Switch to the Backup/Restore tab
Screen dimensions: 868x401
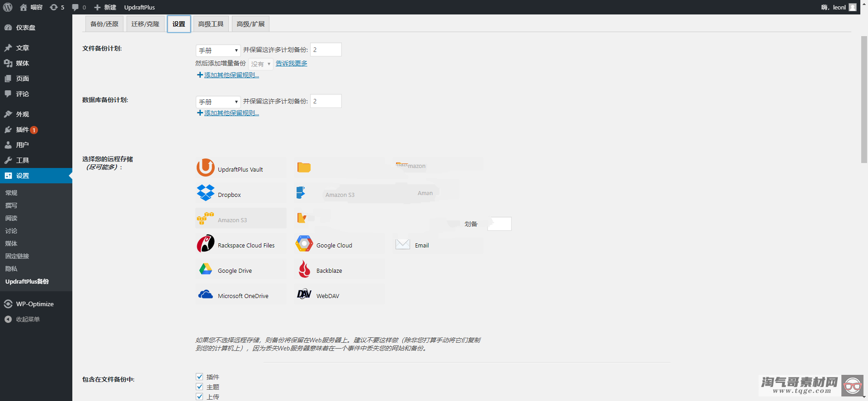pos(104,24)
